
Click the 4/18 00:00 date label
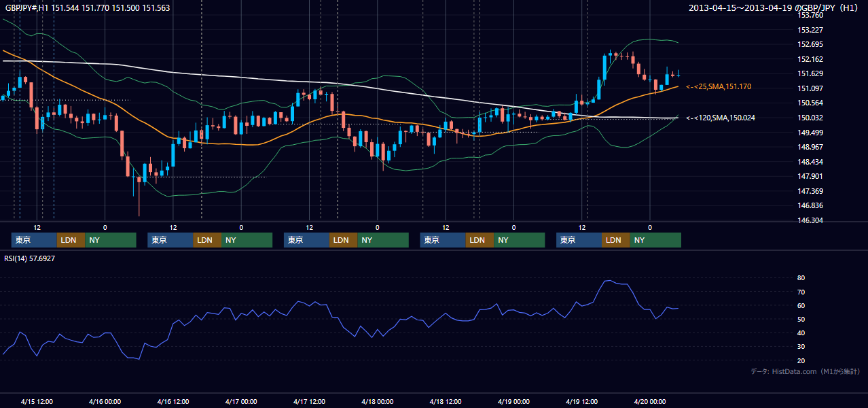pyautogui.click(x=378, y=402)
